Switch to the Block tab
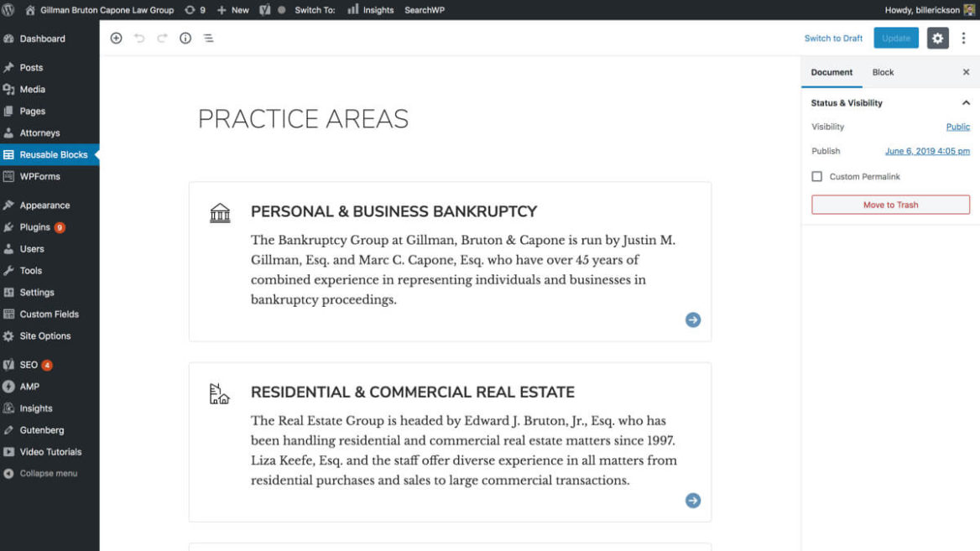This screenshot has height=551, width=980. pyautogui.click(x=883, y=72)
